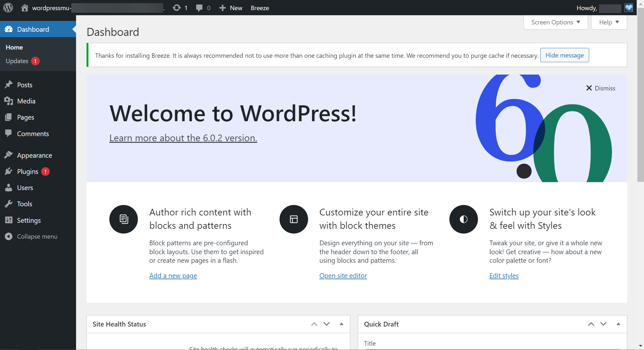Click the Tools wrench icon in sidebar
Image resolution: width=644 pixels, height=350 pixels.
click(x=9, y=204)
